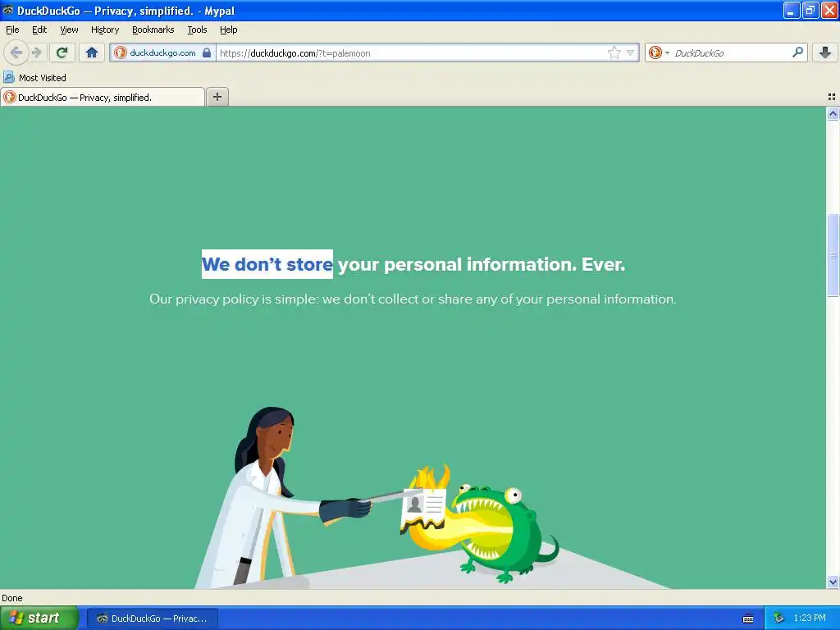Click the duckduckgo.com site identity badge
Viewport: 840px width, 630px height.
(x=162, y=52)
